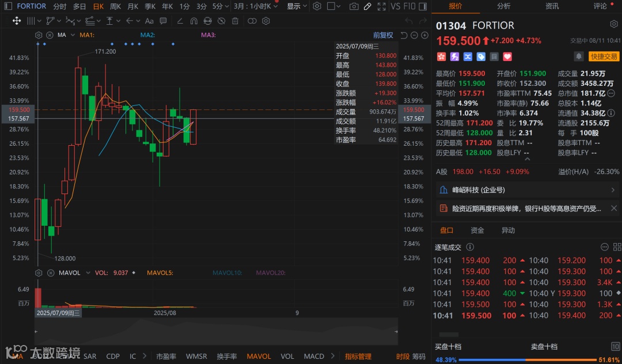
Task: Toggle F10 company info view
Action: 409,6
